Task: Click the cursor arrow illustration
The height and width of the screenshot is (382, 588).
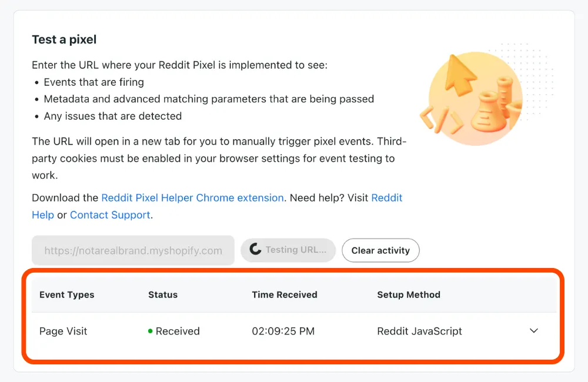Action: (459, 74)
